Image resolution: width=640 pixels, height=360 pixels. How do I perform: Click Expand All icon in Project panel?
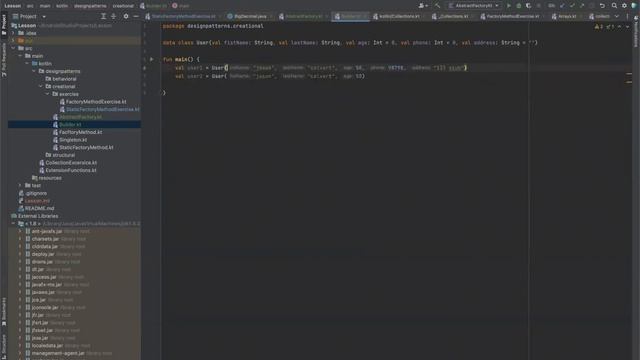(103, 16)
